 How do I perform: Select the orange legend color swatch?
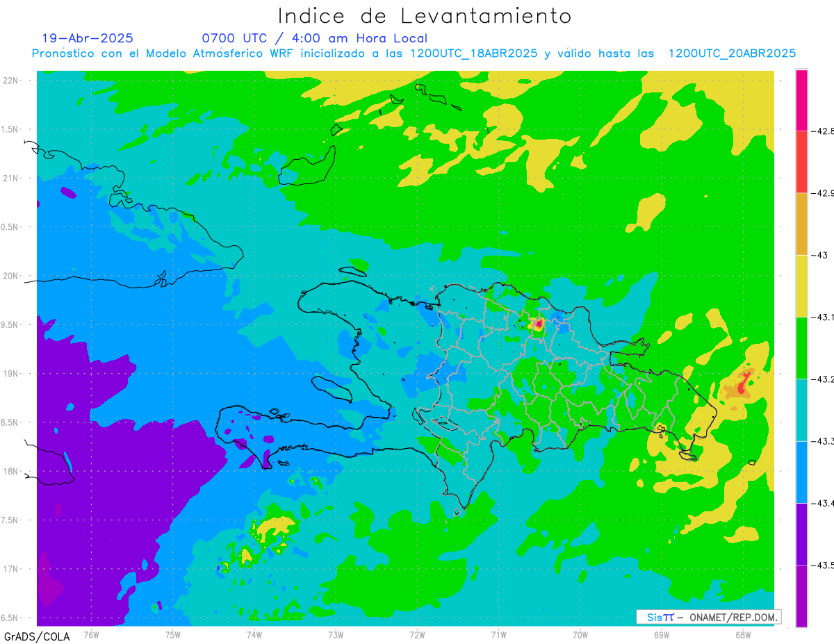[x=801, y=224]
